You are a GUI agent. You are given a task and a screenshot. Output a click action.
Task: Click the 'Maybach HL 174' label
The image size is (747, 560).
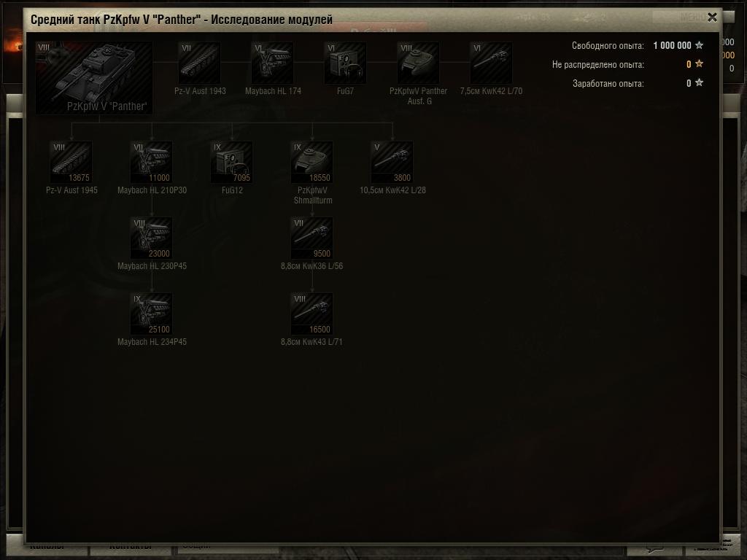273,91
